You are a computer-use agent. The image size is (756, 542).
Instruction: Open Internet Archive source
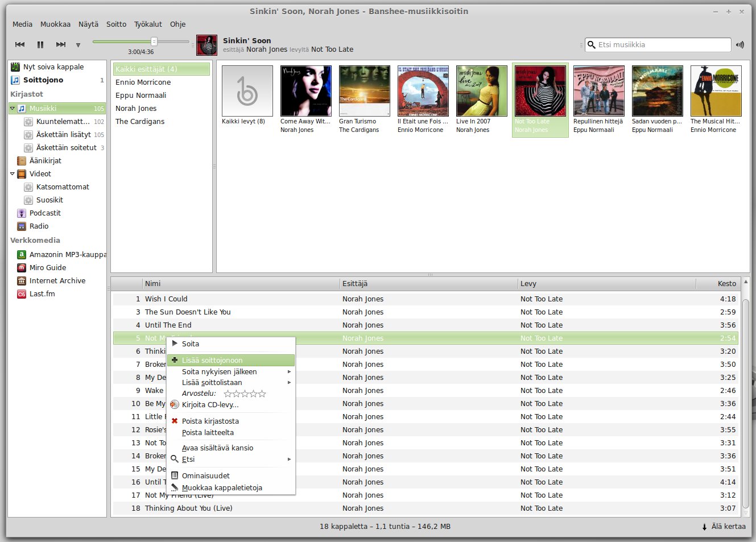pyautogui.click(x=57, y=281)
